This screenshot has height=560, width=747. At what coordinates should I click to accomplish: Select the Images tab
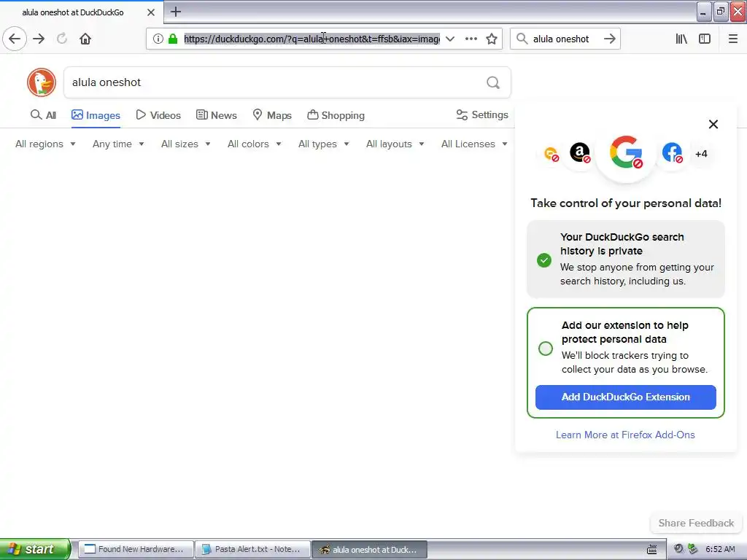[96, 115]
